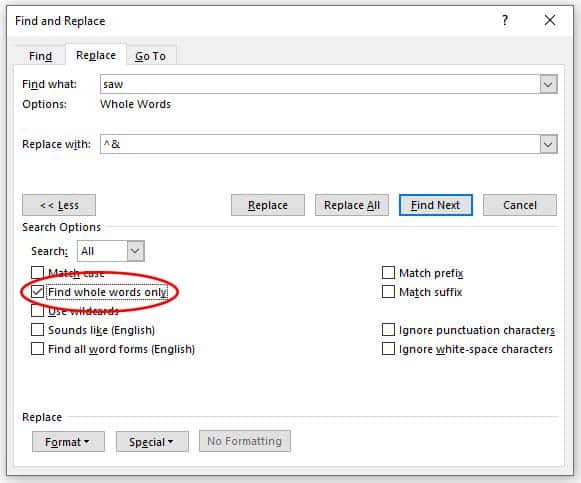Open the Format dropdown button
Viewport: 581px width, 483px height.
[x=68, y=442]
